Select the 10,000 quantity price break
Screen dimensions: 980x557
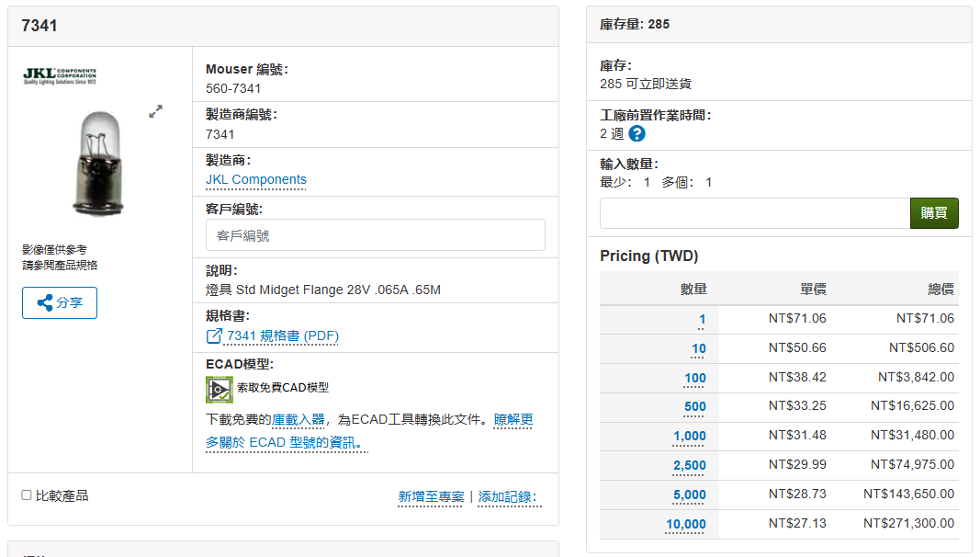pos(685,525)
